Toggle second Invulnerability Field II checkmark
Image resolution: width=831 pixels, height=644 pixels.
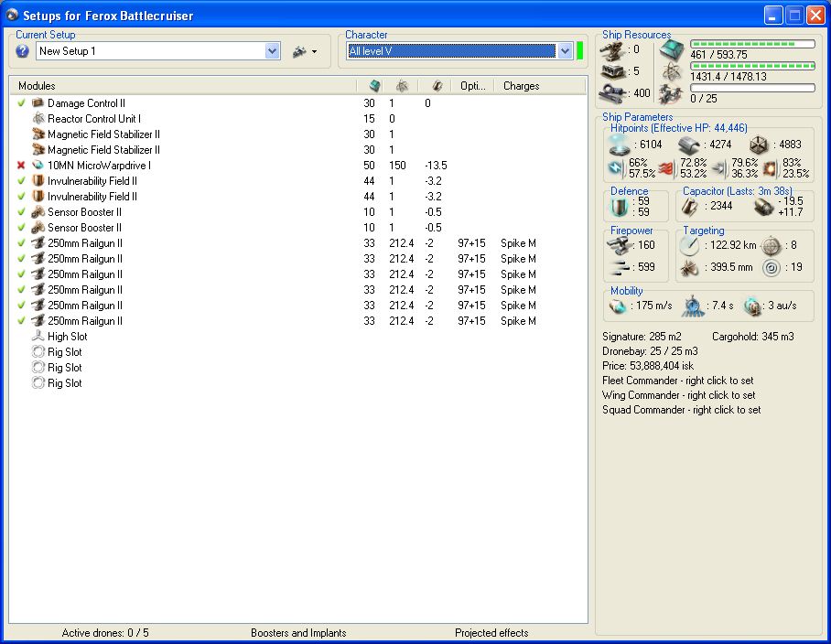coord(21,197)
